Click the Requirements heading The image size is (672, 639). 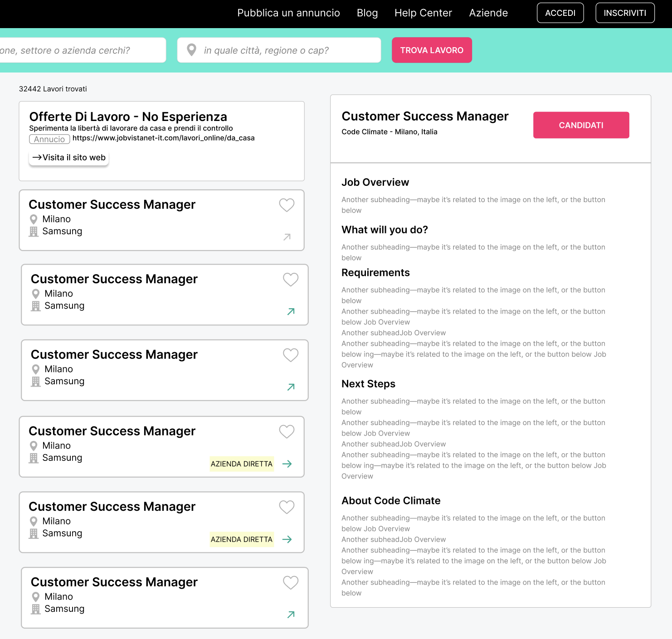point(375,273)
